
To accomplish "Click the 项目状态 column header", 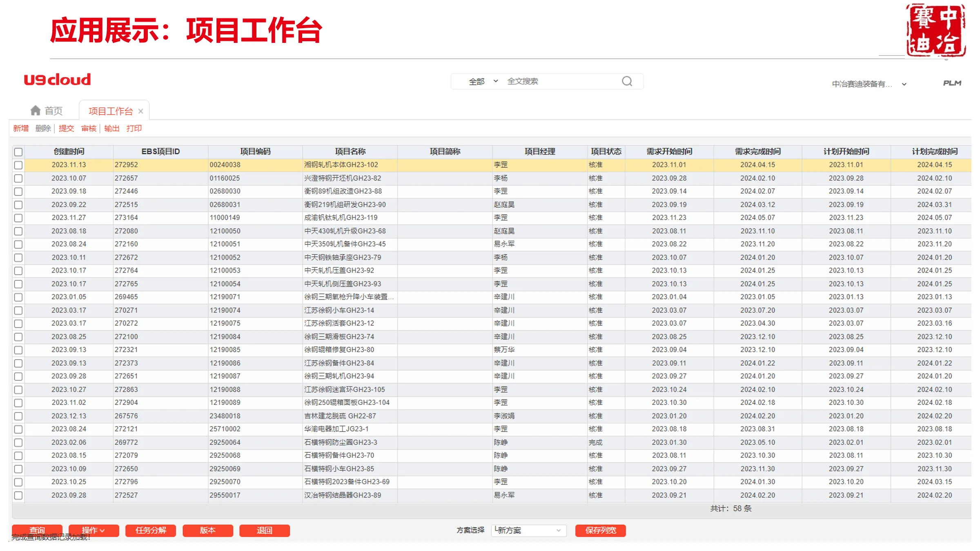I will click(x=606, y=151).
